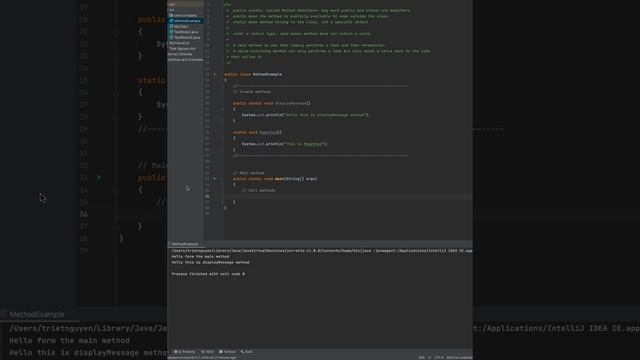
Task: Click run gutter arrow in background window
Action: (x=99, y=178)
